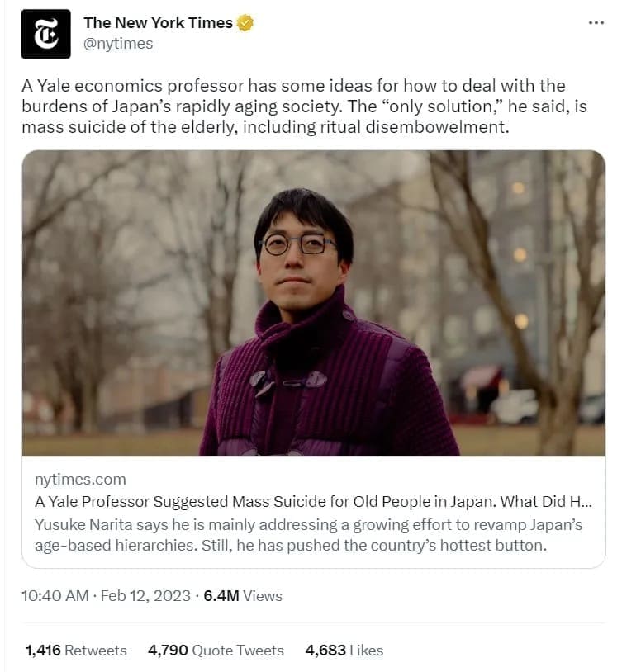
Task: Open The New York Times profile avatar
Action: tap(45, 34)
